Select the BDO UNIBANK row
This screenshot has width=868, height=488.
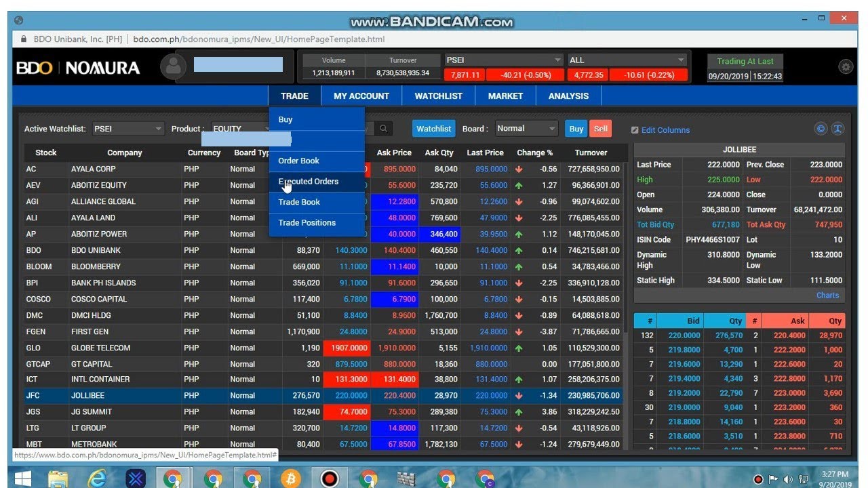323,251
